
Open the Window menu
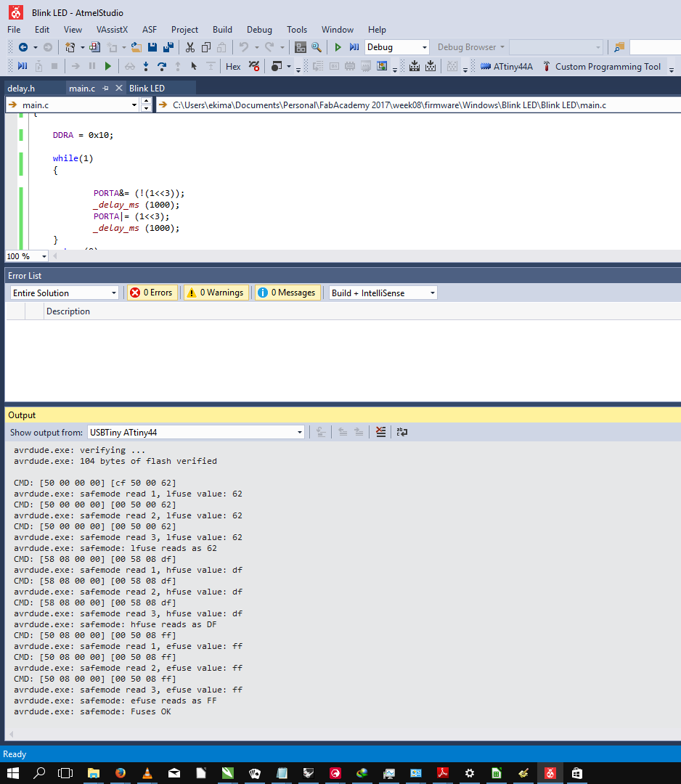pos(338,30)
